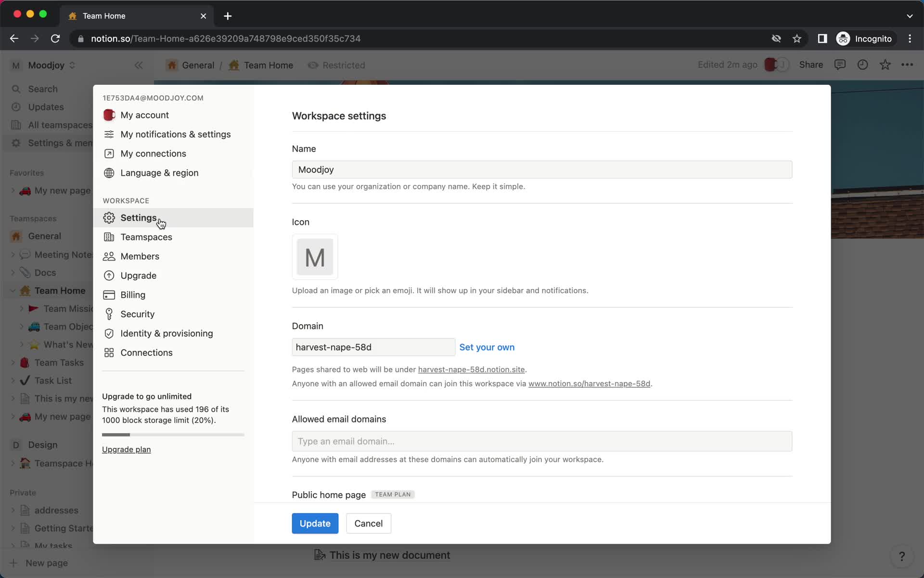Click the Billing card icon
The image size is (924, 578).
(109, 295)
